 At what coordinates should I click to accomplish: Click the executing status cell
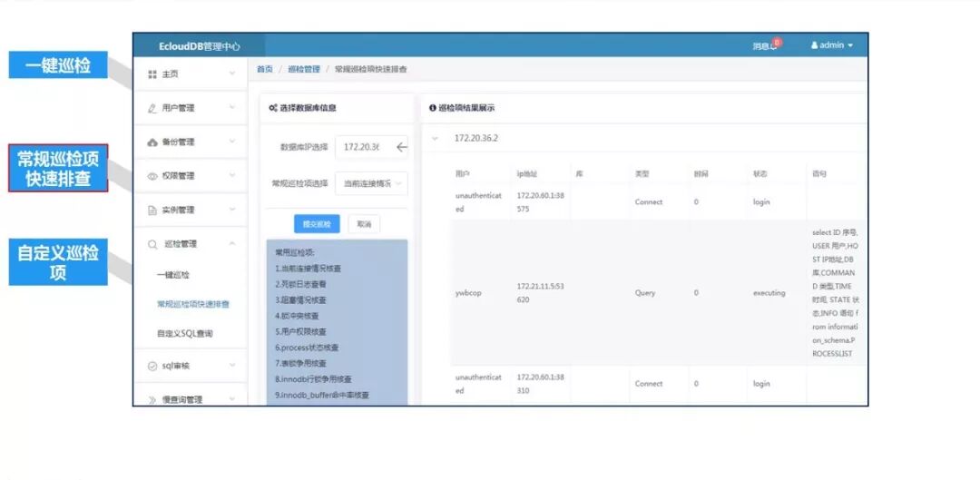pos(769,292)
